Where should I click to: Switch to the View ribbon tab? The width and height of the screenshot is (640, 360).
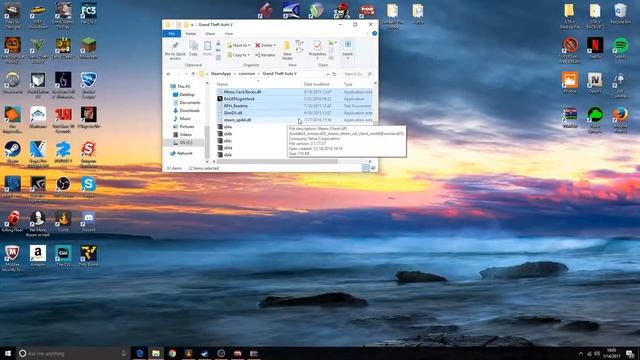point(229,33)
